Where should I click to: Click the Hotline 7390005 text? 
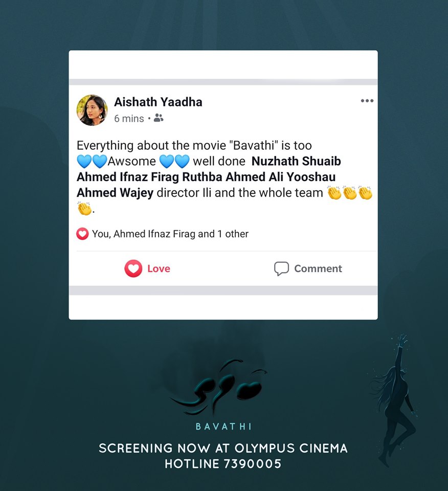point(223,464)
